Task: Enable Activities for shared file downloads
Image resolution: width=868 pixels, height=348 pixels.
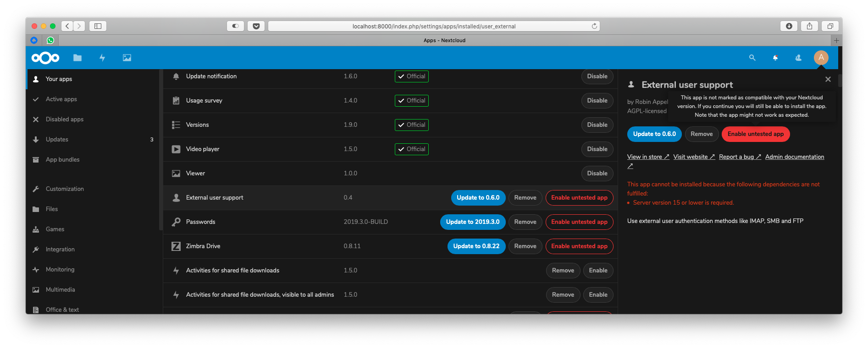Action: [598, 271]
